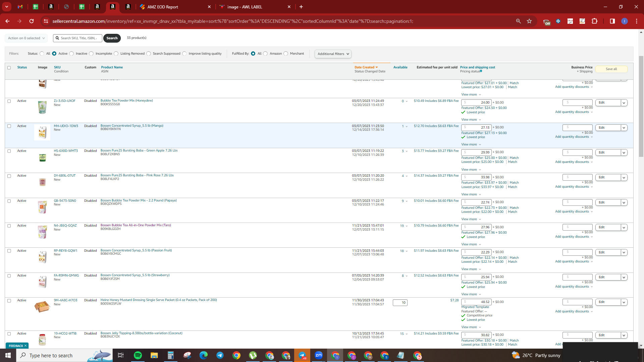Open Action on 0 selected dropdown
This screenshot has width=644, height=362.
click(x=26, y=38)
